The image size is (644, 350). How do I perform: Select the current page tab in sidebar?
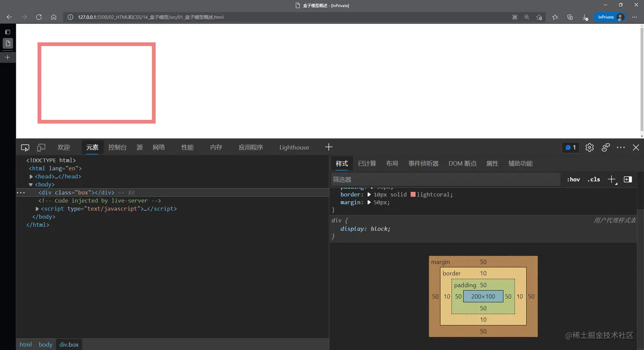click(8, 43)
